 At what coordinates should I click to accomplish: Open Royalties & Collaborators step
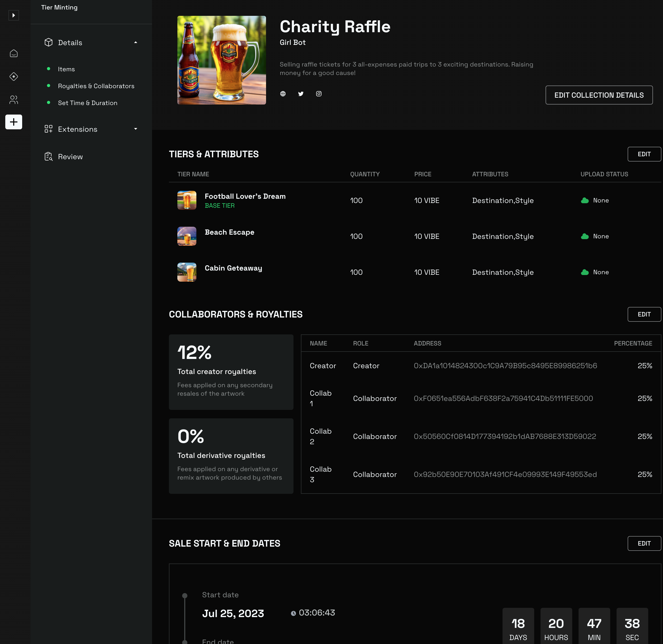coord(96,86)
